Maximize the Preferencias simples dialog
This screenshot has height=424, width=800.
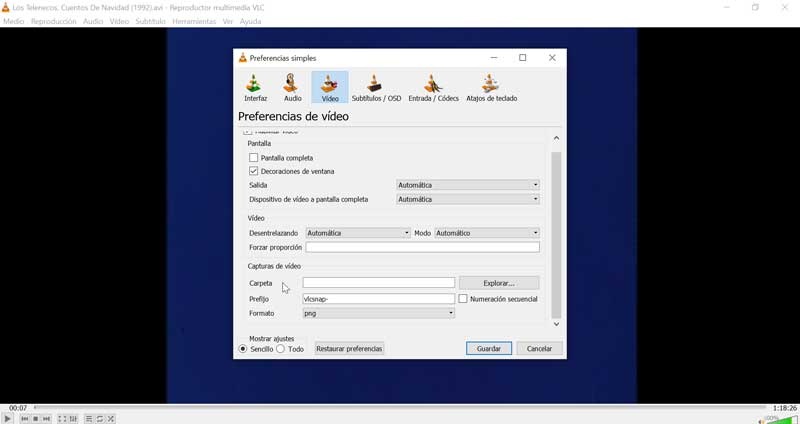pos(522,58)
